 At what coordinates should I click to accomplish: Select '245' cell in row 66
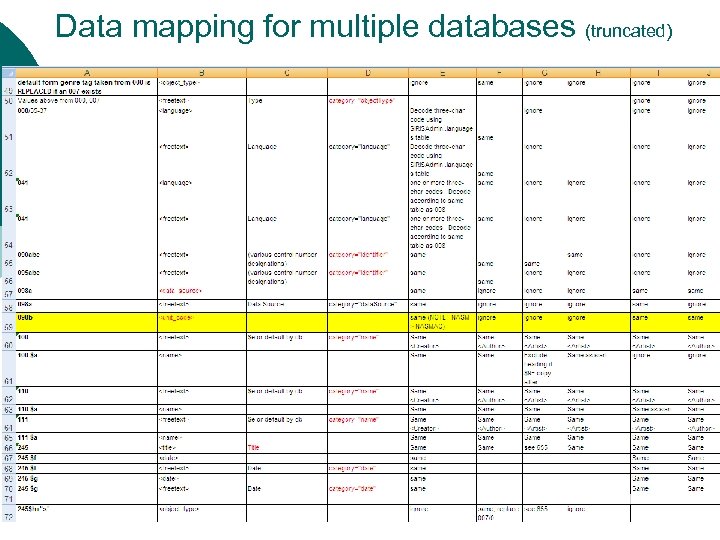click(87, 448)
